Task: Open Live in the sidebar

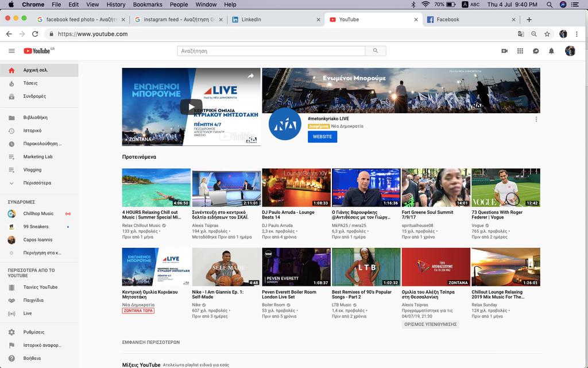Action: [39, 313]
